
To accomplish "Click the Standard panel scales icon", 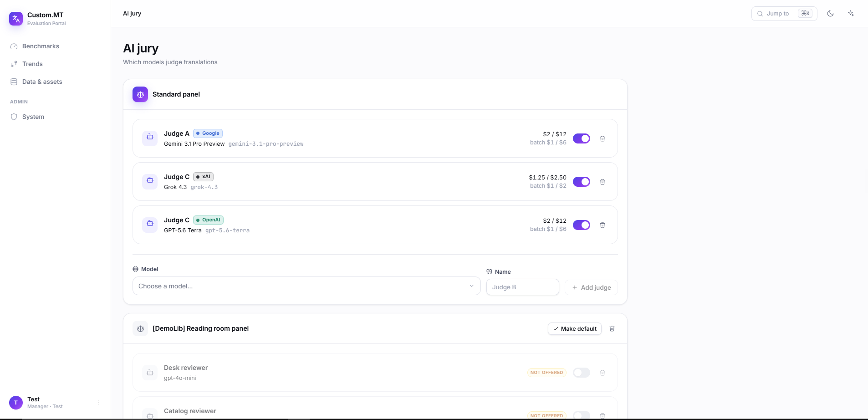I will [x=140, y=94].
